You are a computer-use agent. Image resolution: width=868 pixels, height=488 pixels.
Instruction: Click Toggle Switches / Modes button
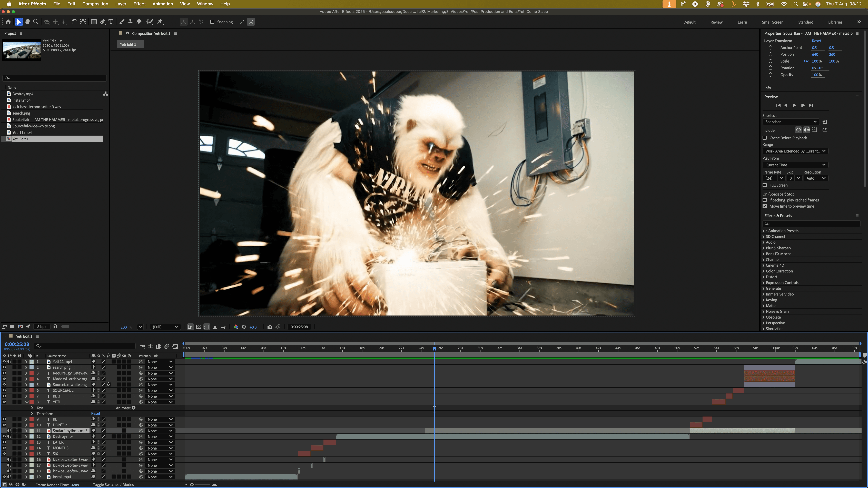(113, 485)
